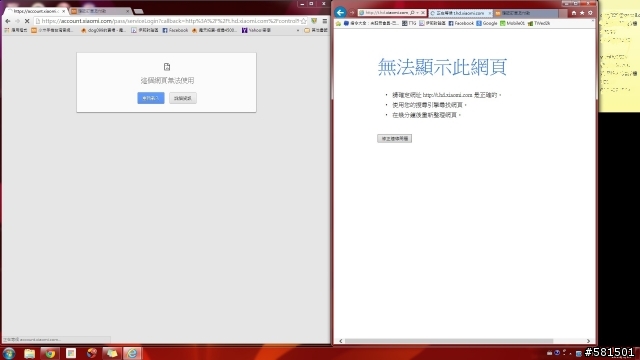
Task: Close the second Chrome tab
Action: click(127, 11)
